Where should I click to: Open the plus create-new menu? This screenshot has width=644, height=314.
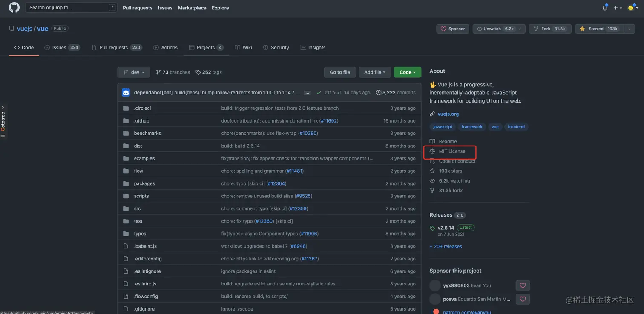(x=618, y=8)
